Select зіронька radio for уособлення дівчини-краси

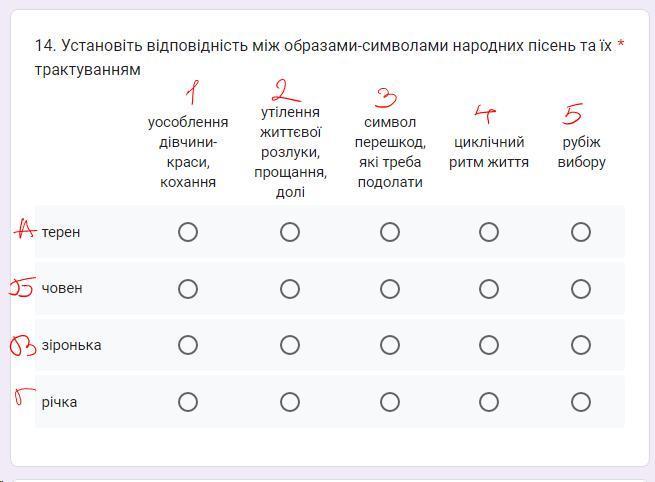[188, 345]
